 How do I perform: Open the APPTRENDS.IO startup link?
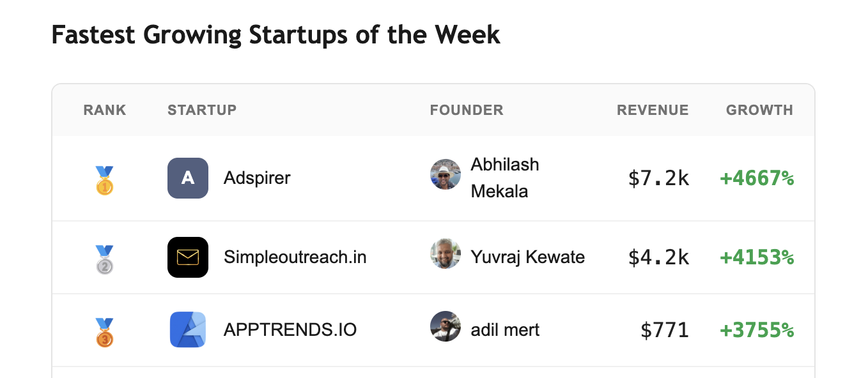(x=290, y=330)
